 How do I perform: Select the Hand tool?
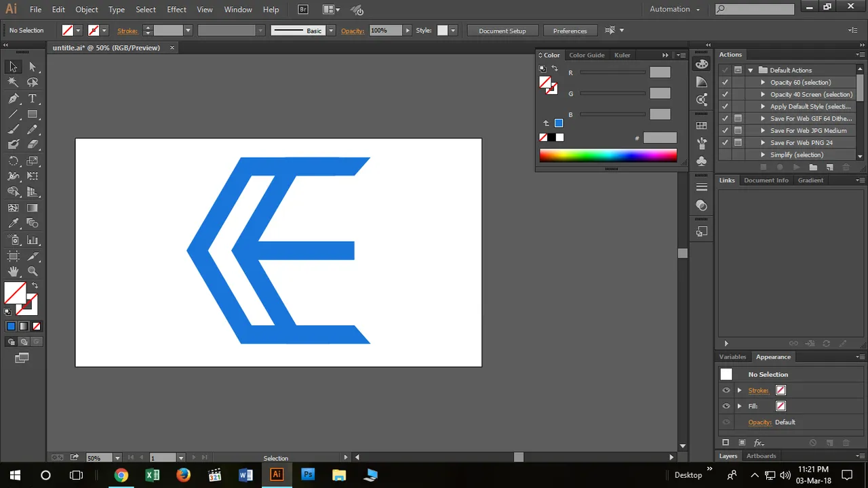click(x=13, y=271)
